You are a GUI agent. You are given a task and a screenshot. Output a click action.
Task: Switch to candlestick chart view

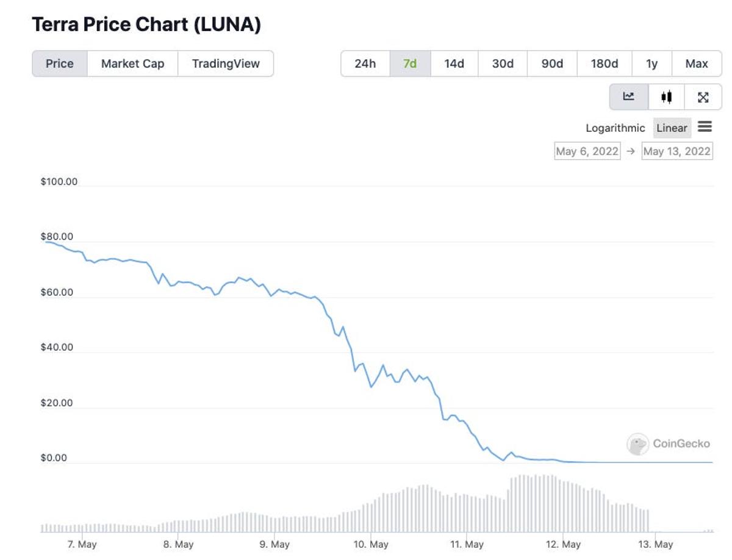(667, 96)
